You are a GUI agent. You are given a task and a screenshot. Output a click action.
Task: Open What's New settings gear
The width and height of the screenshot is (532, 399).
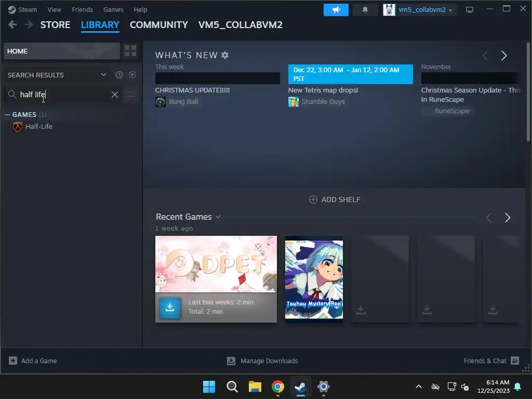pyautogui.click(x=225, y=55)
